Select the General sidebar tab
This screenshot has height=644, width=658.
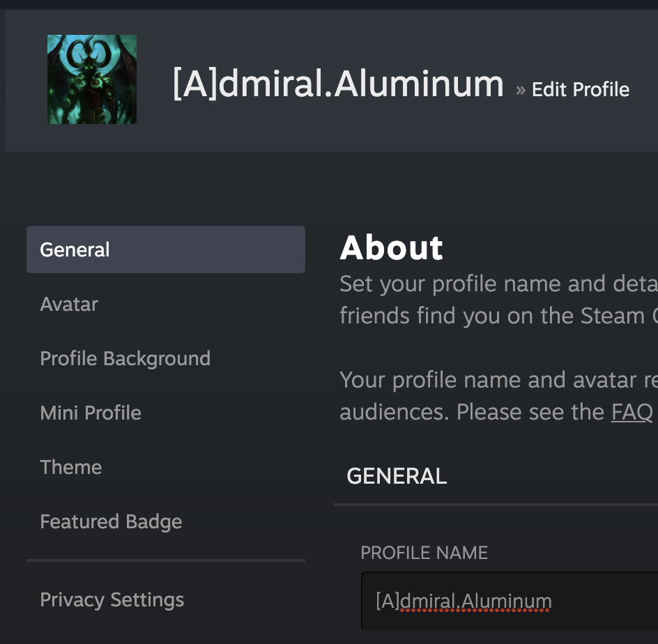click(x=165, y=250)
